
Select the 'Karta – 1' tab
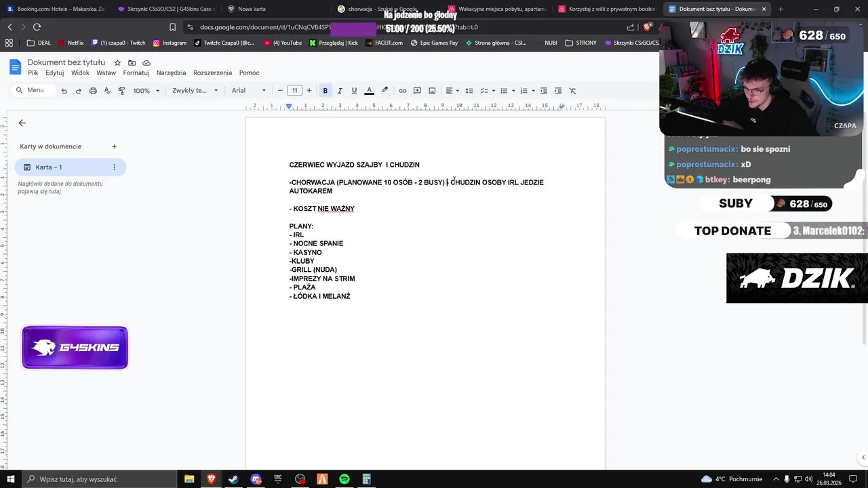click(x=71, y=167)
